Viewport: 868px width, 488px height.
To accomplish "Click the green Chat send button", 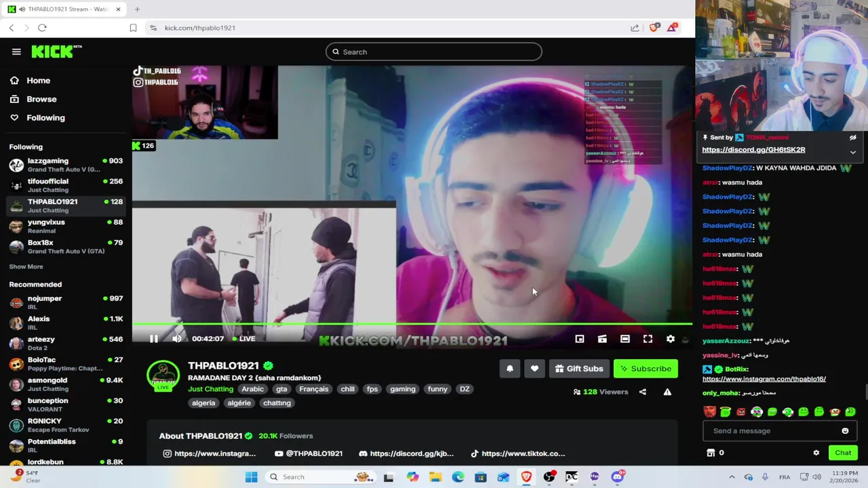I will (843, 453).
